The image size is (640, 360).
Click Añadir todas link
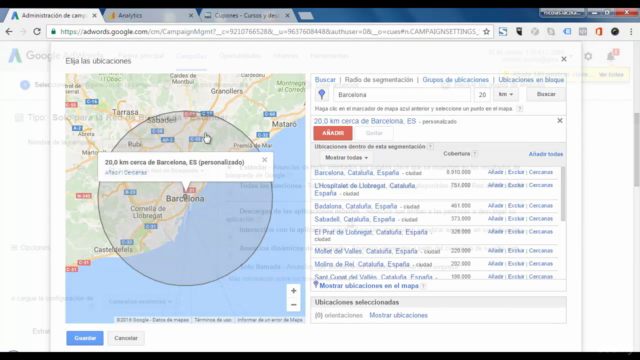[546, 154]
